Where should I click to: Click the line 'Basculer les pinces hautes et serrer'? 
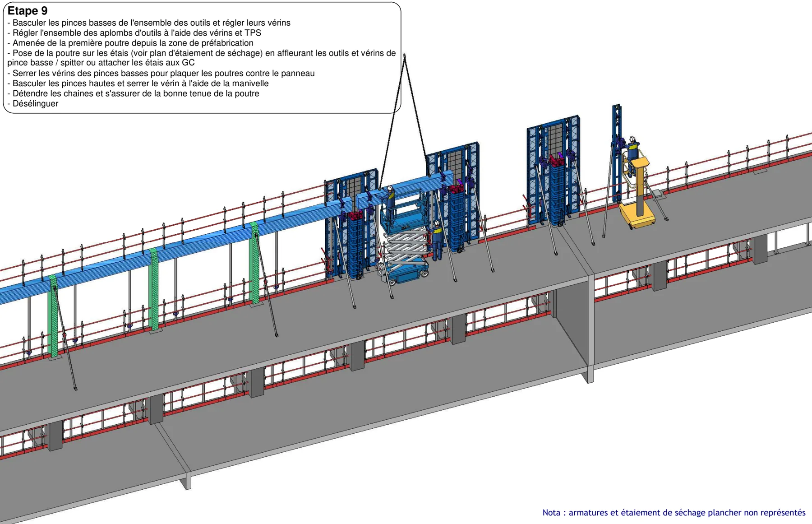(138, 83)
